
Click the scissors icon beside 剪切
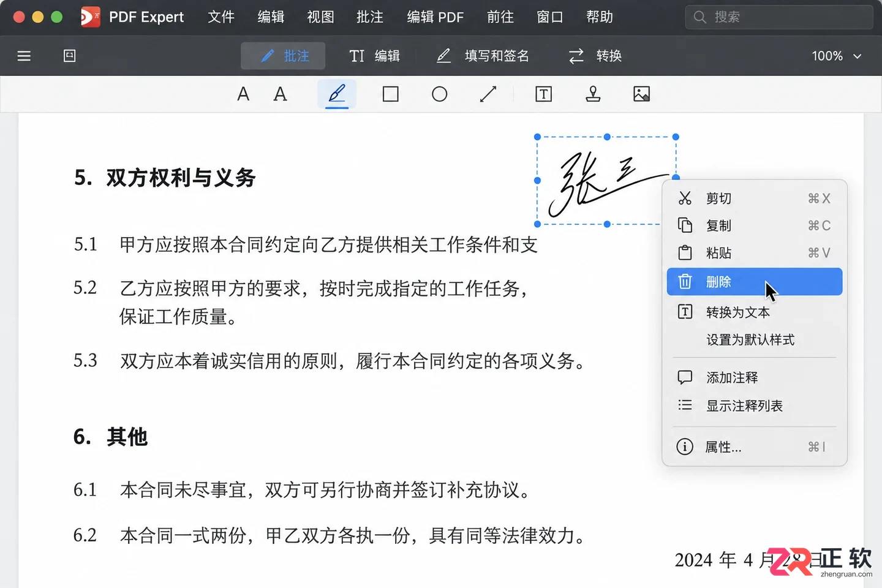(685, 198)
